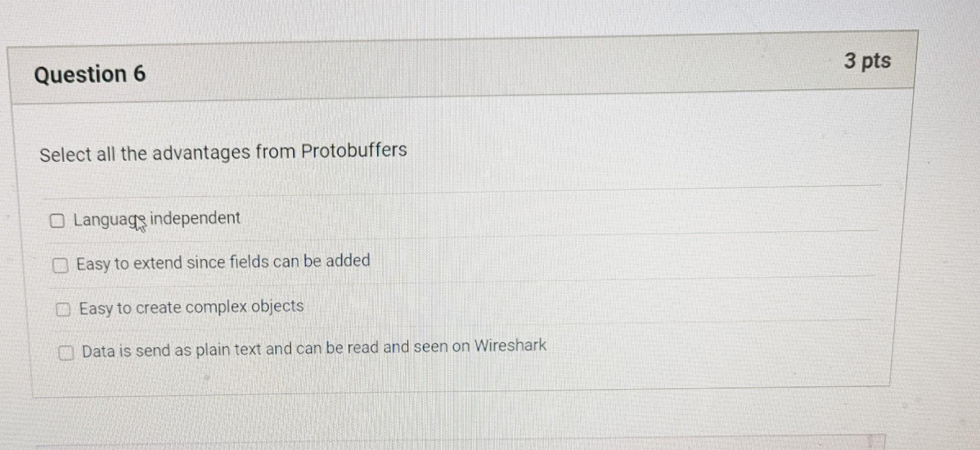Image resolution: width=980 pixels, height=450 pixels.
Task: Click the word Protobuffers in the prompt
Action: tap(354, 150)
